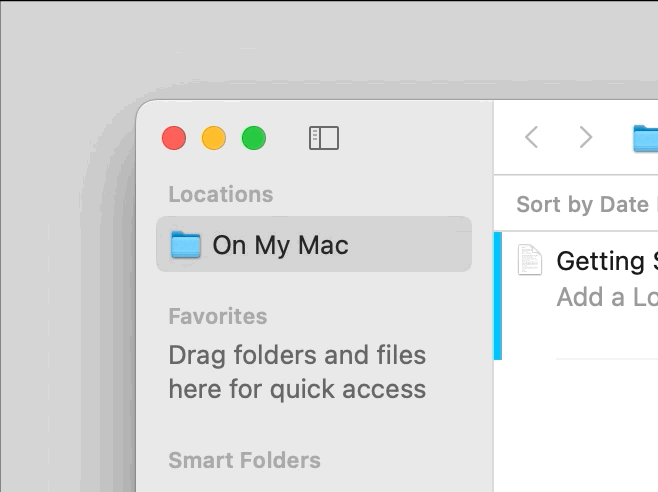Toggle the sidebar with the sidebar icon
This screenshot has height=492, width=658.
point(324,138)
